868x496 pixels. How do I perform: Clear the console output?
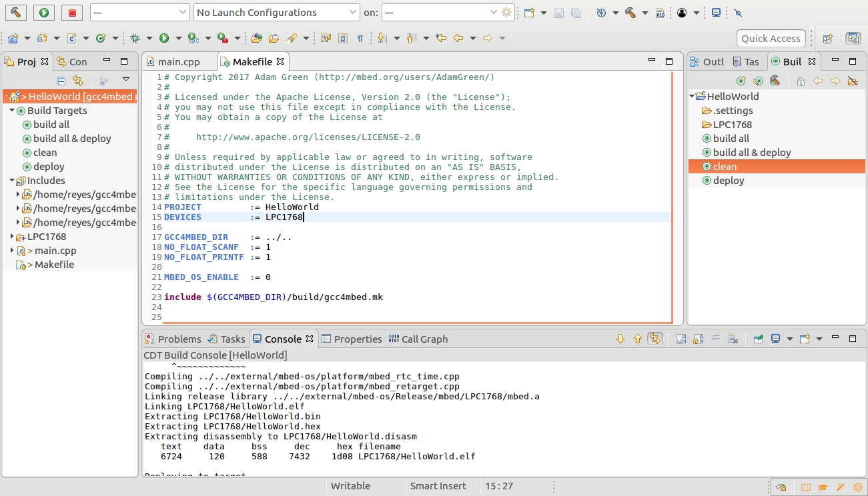pos(732,339)
